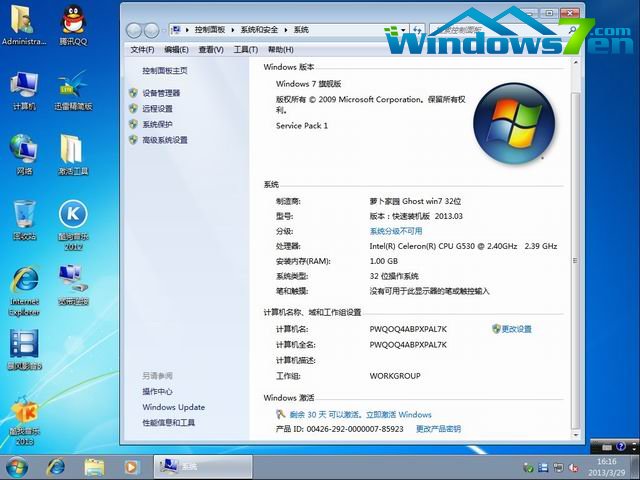The height and width of the screenshot is (480, 640).
Task: Open the 文件(F) menu
Action: point(142,50)
